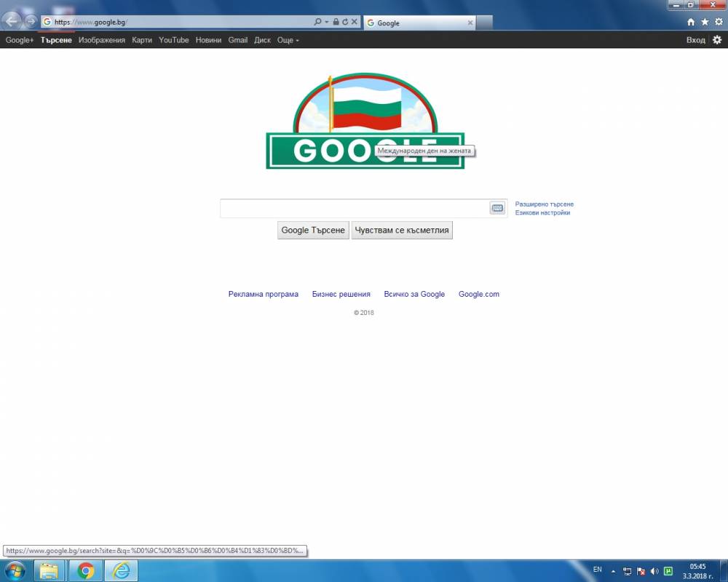Click the network icon in system tray

(x=628, y=571)
